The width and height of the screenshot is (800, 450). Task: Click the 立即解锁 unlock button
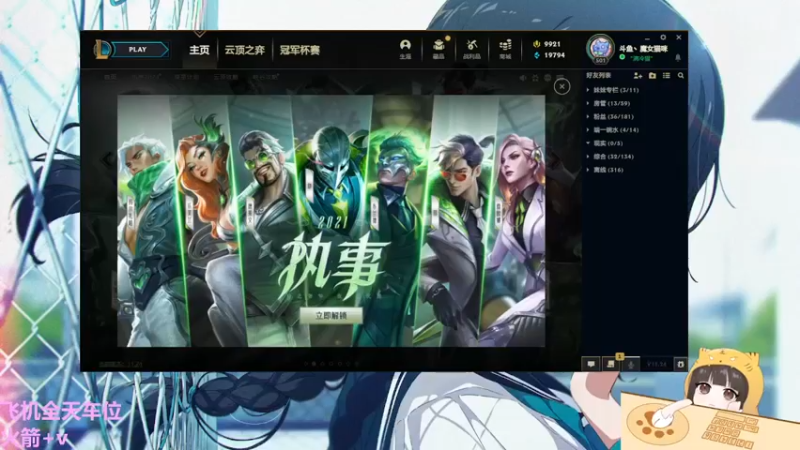tap(331, 316)
